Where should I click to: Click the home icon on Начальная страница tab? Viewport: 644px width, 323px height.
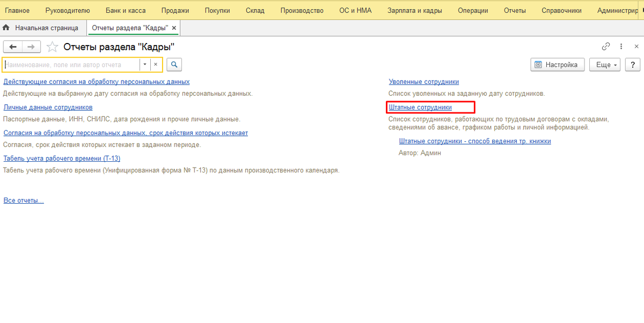[x=6, y=27]
